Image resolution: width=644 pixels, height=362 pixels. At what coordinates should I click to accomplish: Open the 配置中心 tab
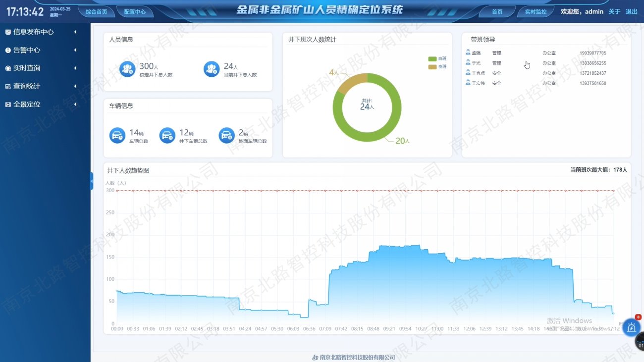[x=135, y=11]
